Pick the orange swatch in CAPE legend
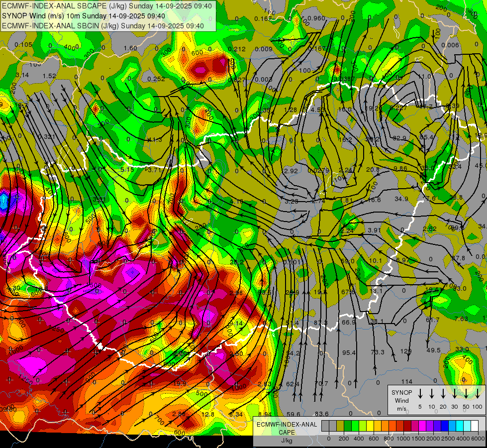 coord(385,426)
